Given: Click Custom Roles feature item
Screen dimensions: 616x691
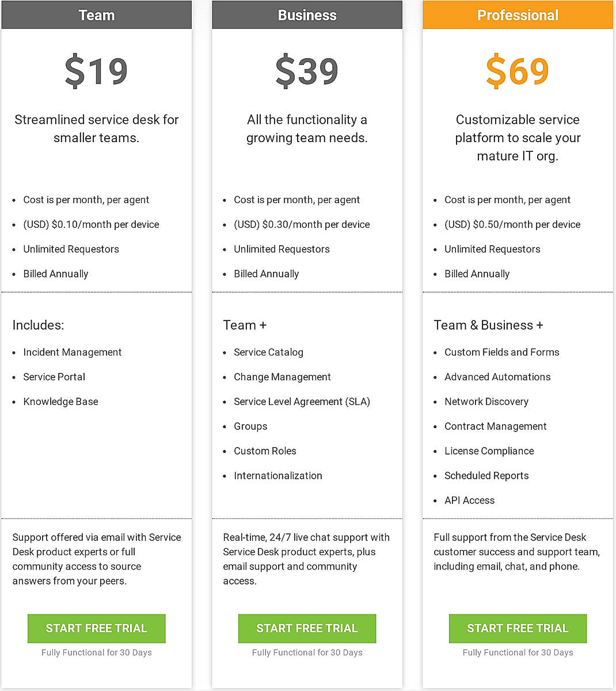Looking at the screenshot, I should pos(265,451).
